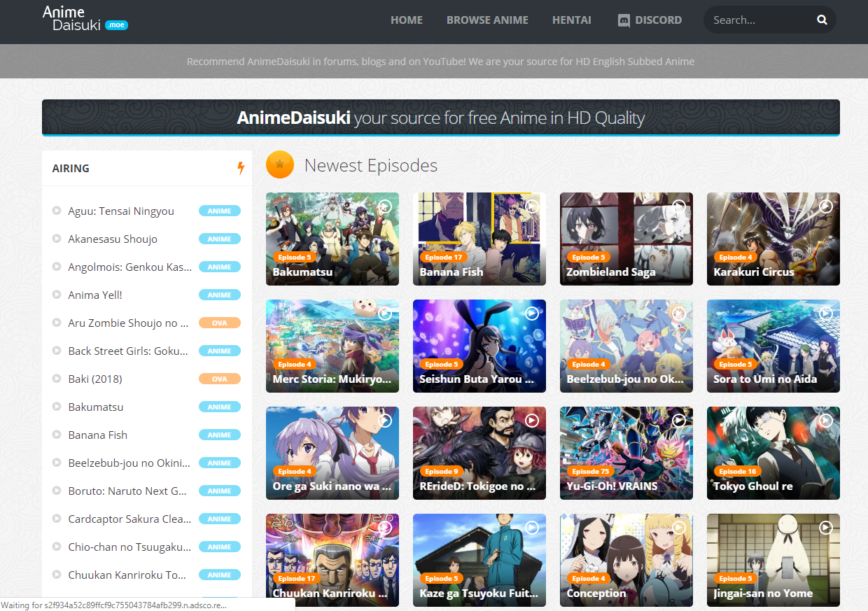Click bullet icon beside Anima Yell!

tap(57, 295)
